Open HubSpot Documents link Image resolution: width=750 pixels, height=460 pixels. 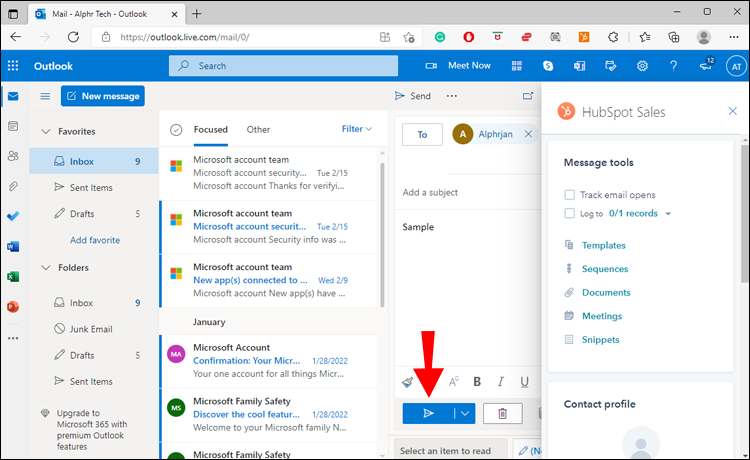[x=606, y=292]
